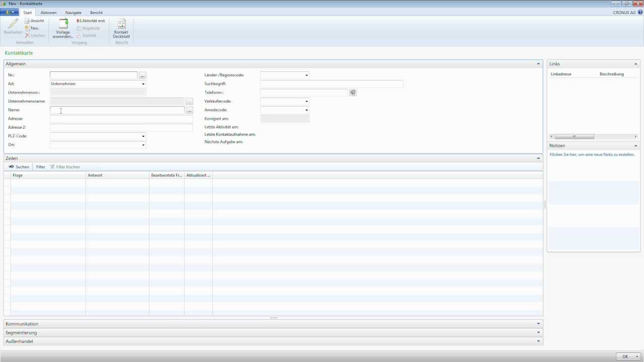Viewport: 644px width, 362px height.
Task: Click the phone dial icon beside Telefonnr.
Action: [353, 93]
